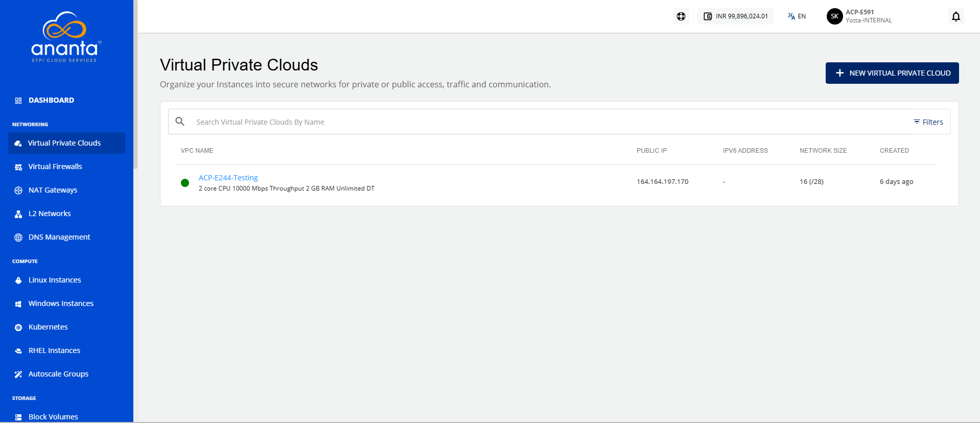Click the DNS Management globe icon
This screenshot has width=980, height=423.
(x=18, y=238)
